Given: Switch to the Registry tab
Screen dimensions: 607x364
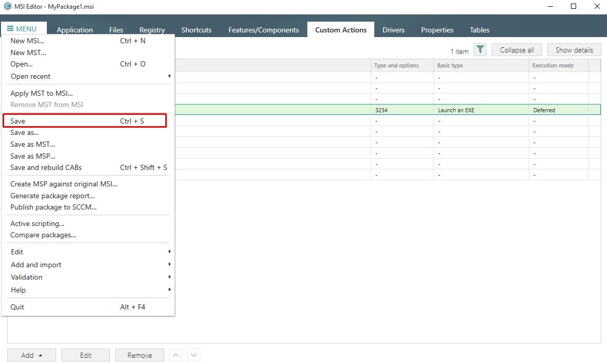Looking at the screenshot, I should tap(152, 30).
